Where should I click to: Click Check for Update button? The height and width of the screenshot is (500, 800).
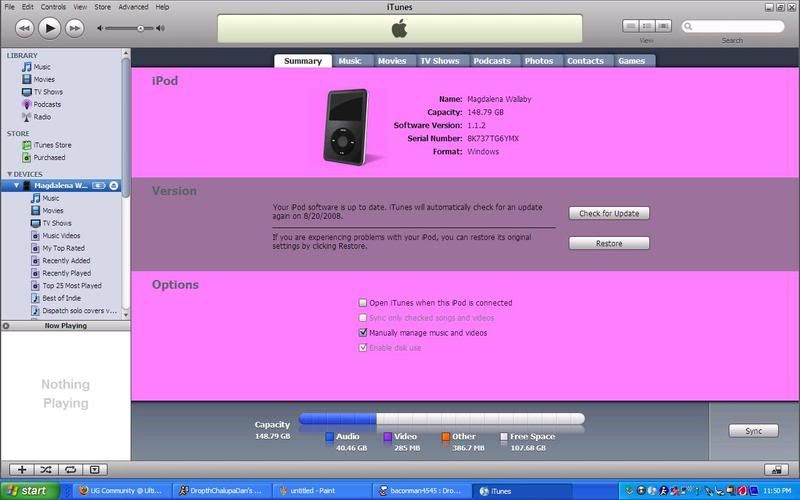pos(609,213)
